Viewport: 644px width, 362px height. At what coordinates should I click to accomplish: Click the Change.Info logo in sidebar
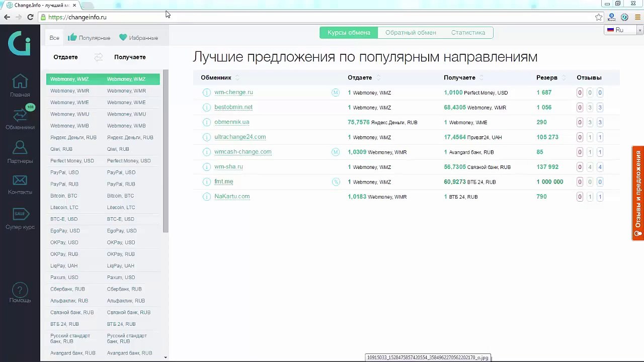coord(19,42)
